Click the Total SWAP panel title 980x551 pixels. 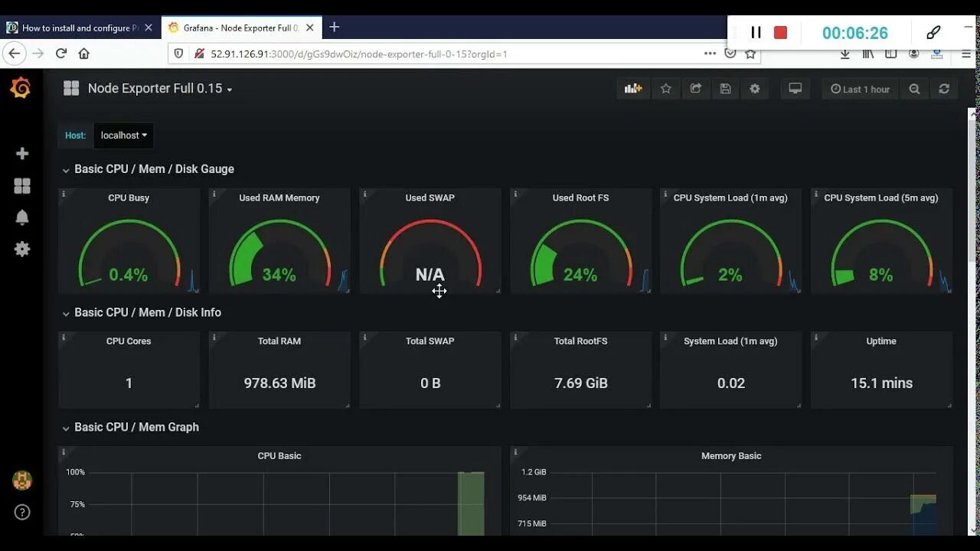[430, 341]
